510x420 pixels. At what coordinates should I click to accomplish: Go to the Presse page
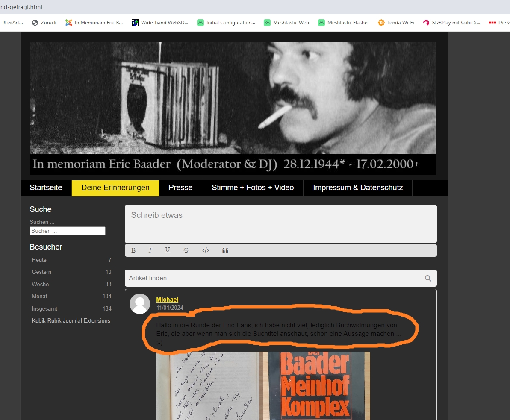click(x=180, y=188)
